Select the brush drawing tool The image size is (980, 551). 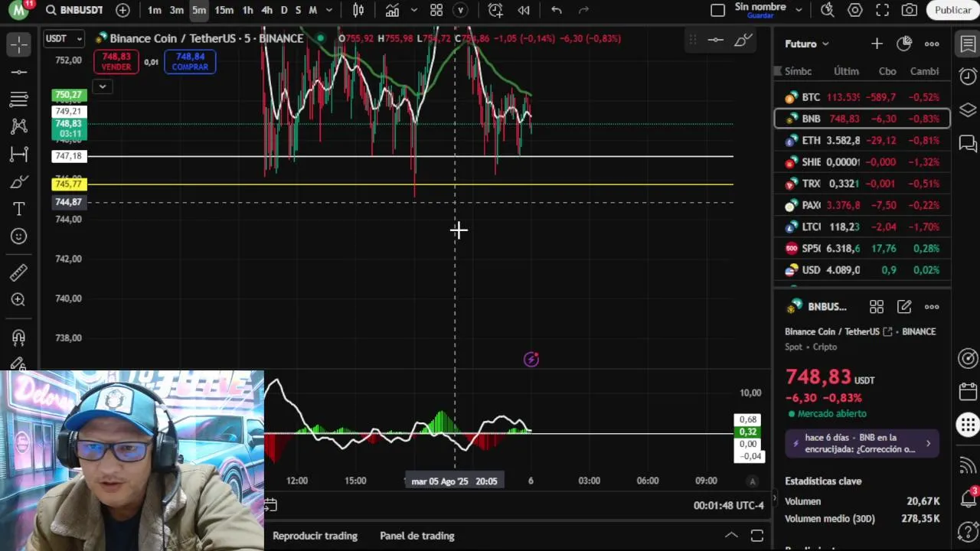pos(19,181)
